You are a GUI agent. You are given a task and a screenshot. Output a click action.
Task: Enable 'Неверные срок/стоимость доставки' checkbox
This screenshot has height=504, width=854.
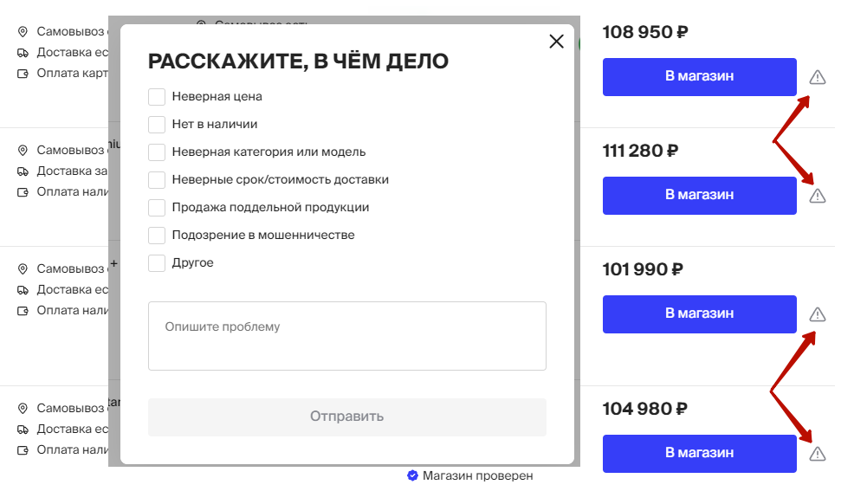coord(157,179)
